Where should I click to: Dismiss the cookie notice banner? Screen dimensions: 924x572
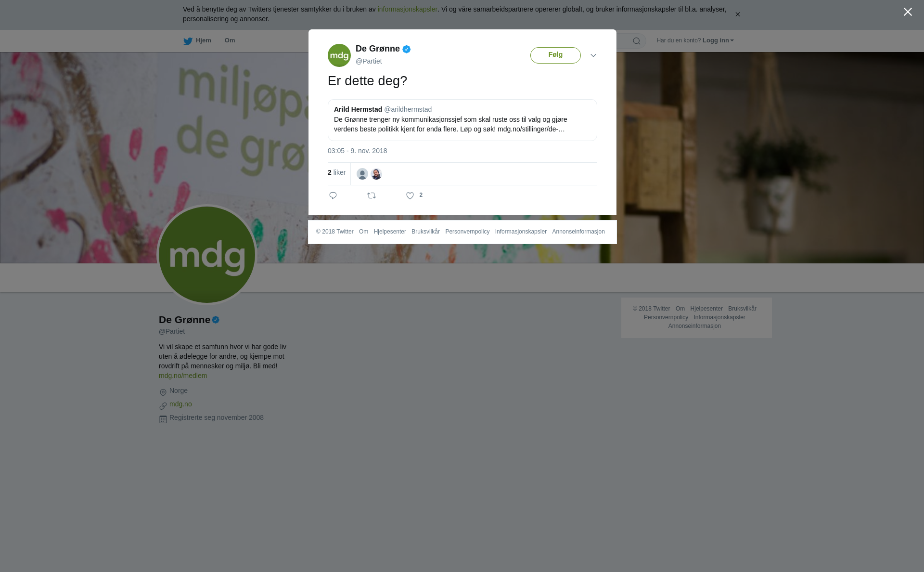[737, 14]
